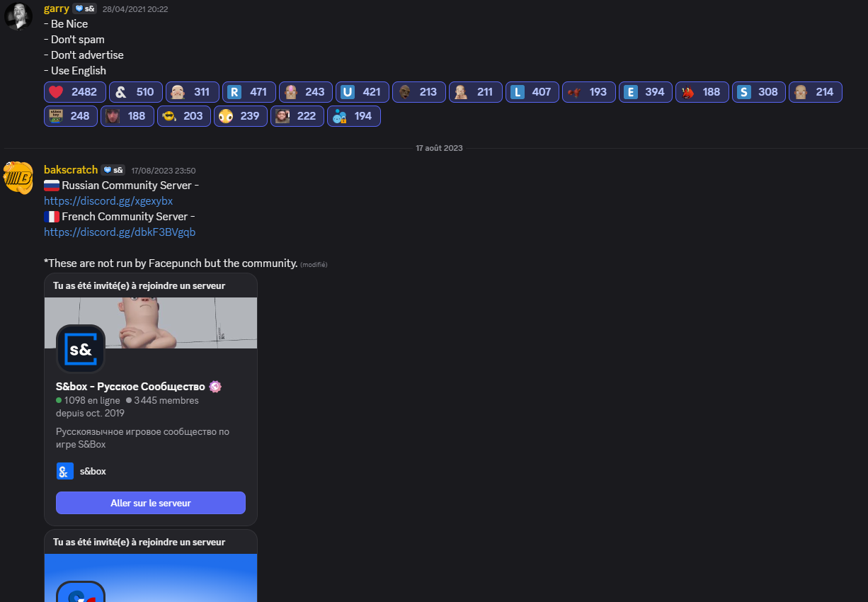The width and height of the screenshot is (868, 602).
Task: Click the sunglasses emoji reaction 203
Action: click(x=184, y=116)
